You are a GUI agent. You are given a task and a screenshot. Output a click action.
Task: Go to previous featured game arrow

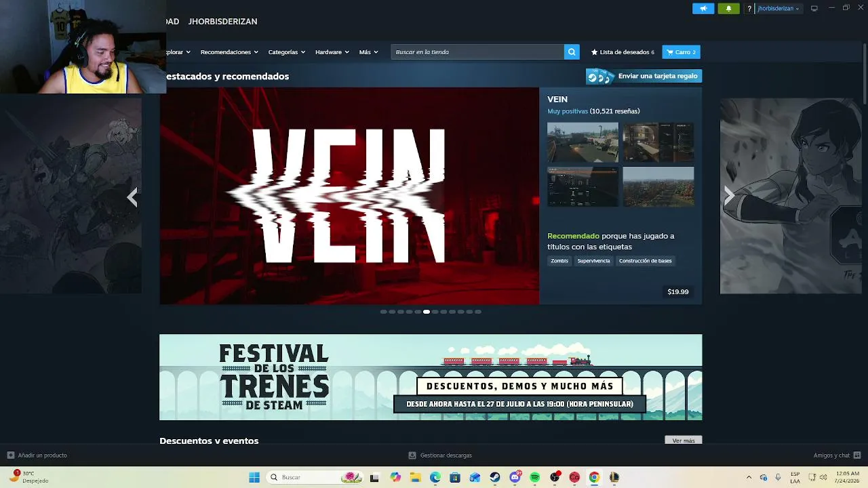(132, 197)
